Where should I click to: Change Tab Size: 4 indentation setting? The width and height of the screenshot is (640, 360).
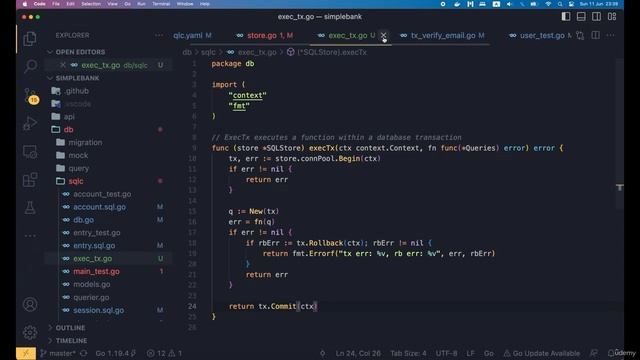pyautogui.click(x=408, y=353)
